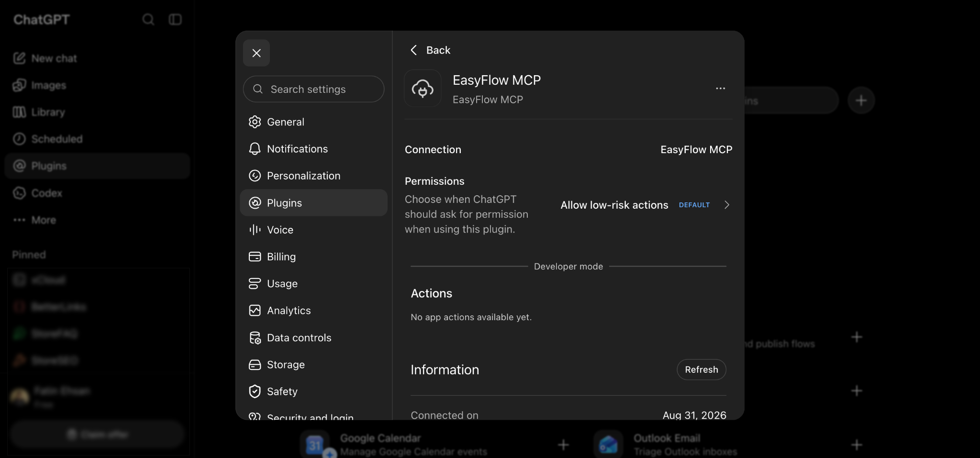Close the settings dialog with X
Image resolution: width=980 pixels, height=458 pixels.
coord(256,53)
